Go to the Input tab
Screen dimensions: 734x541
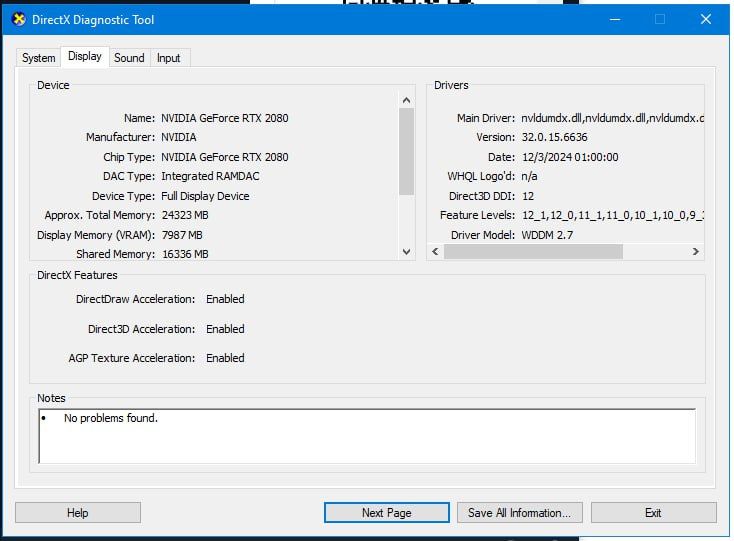click(x=169, y=58)
